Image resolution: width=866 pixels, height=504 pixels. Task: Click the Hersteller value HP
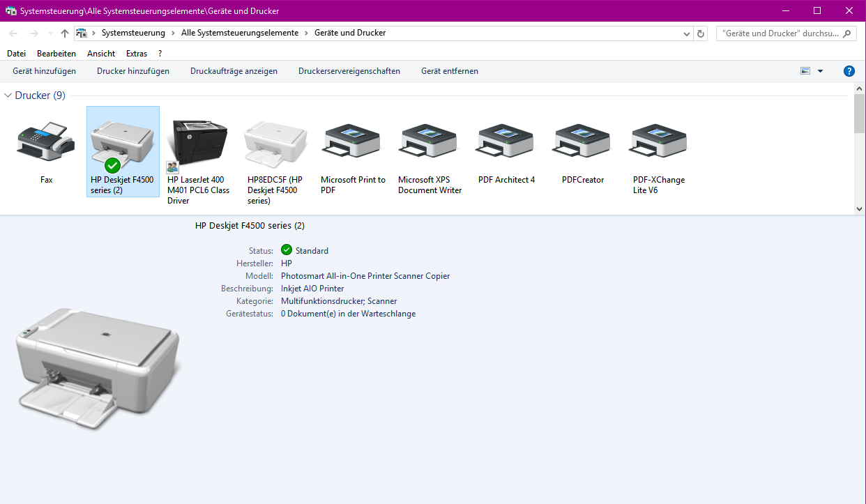287,264
